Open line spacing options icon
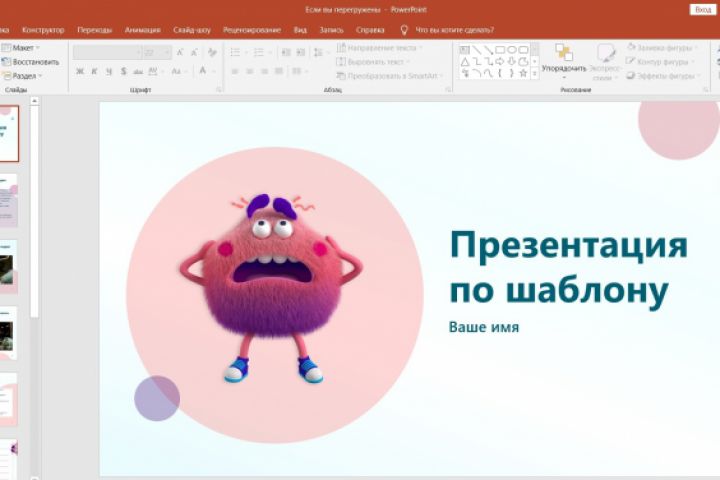 coord(318,52)
